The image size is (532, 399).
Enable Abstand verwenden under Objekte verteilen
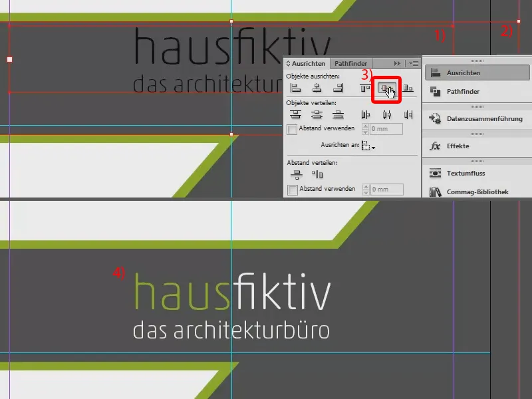292,129
